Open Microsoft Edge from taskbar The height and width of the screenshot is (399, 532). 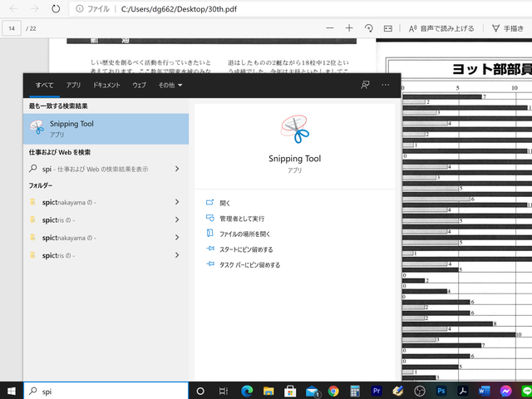247,391
